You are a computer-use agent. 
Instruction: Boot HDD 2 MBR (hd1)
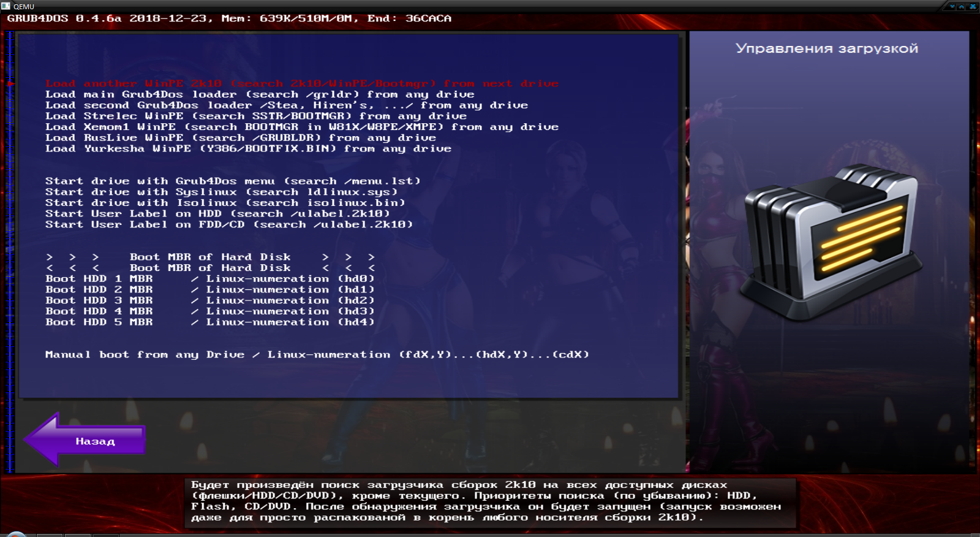(x=210, y=289)
